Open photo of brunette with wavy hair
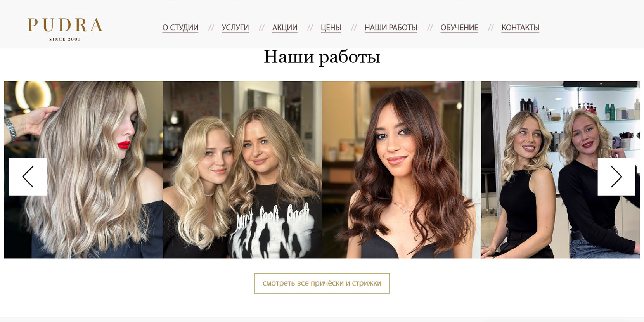 (402, 170)
